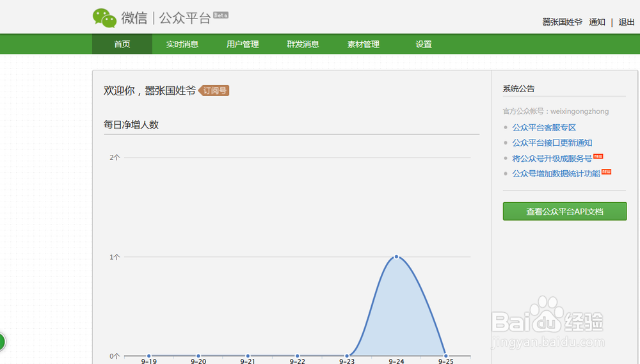Click the 2个 axis label
The image size is (640, 364).
point(115,157)
